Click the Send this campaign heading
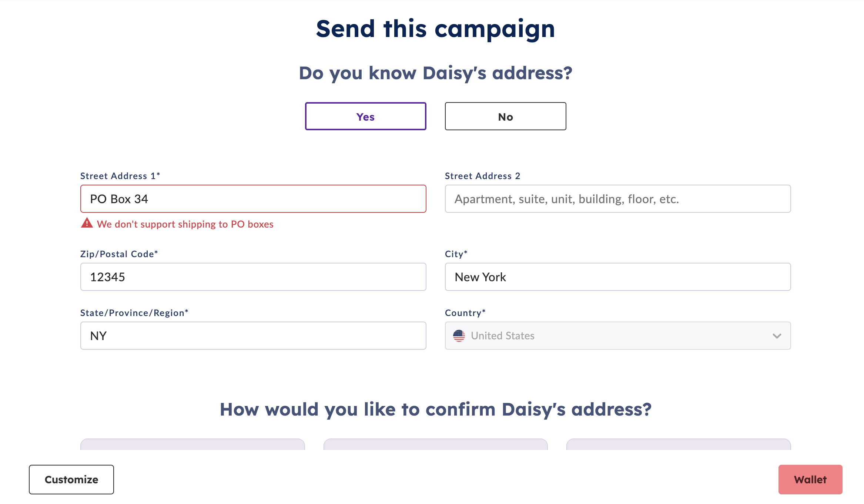This screenshot has width=864, height=504. tap(436, 28)
